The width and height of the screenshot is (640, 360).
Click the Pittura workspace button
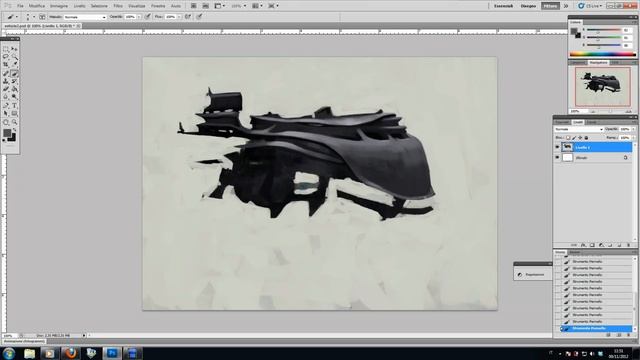click(x=550, y=6)
